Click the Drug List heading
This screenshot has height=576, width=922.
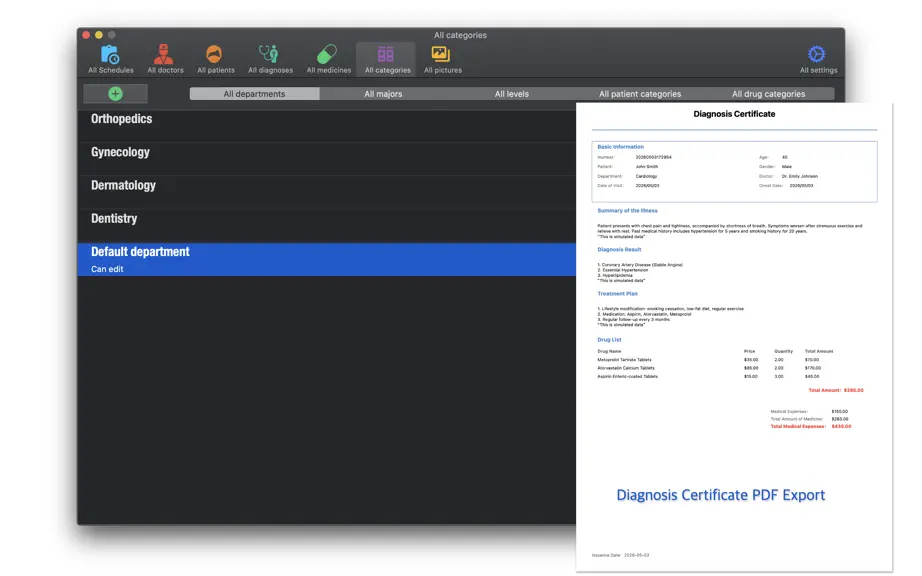coord(609,340)
